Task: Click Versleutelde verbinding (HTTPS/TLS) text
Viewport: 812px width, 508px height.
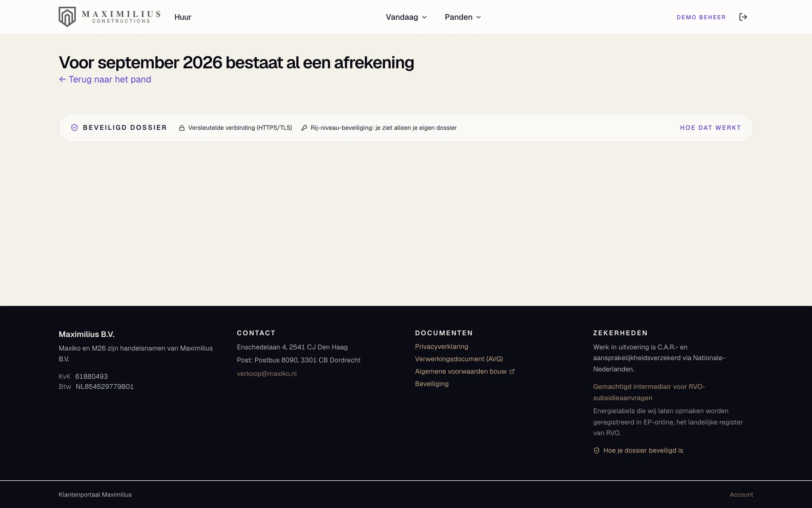Action: click(240, 128)
